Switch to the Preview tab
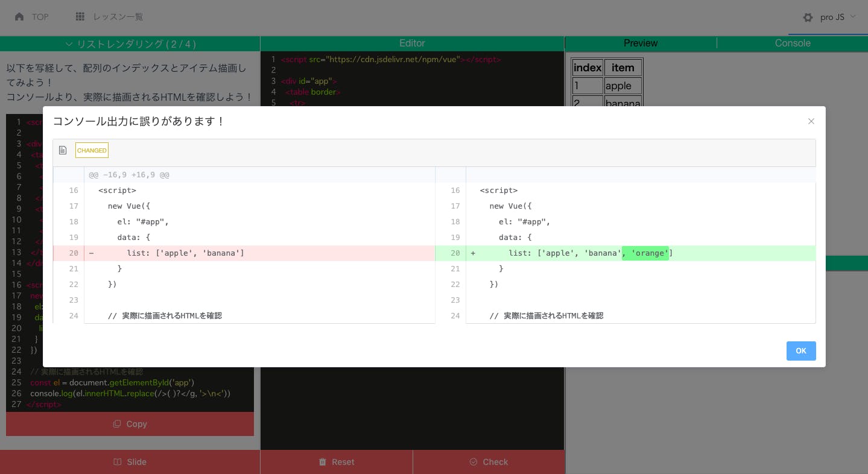 click(640, 43)
